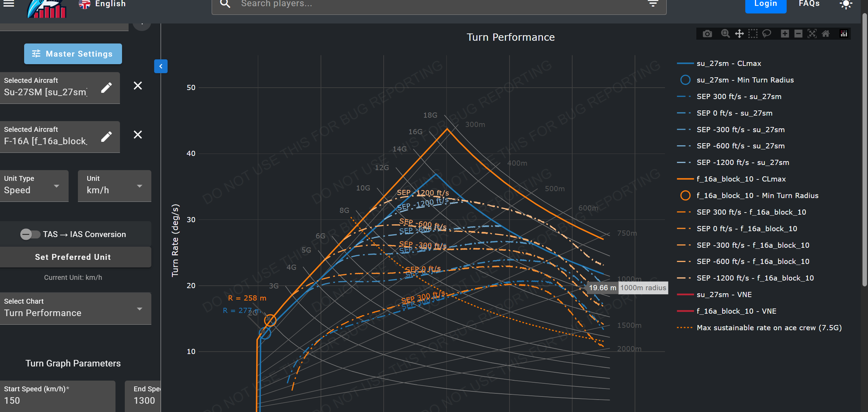Choose the Lasso Select tool
The height and width of the screenshot is (412, 868).
767,33
